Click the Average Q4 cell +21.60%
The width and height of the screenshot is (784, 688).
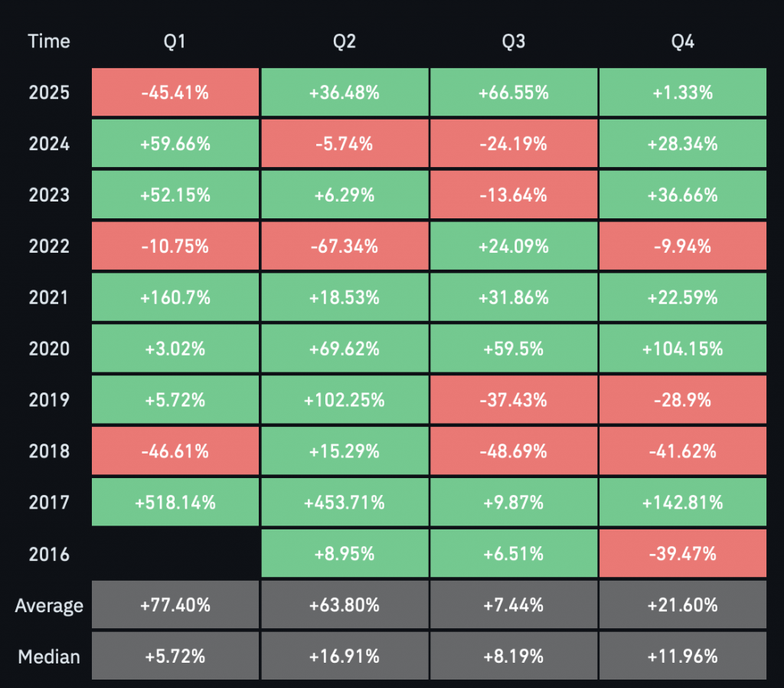click(x=682, y=605)
